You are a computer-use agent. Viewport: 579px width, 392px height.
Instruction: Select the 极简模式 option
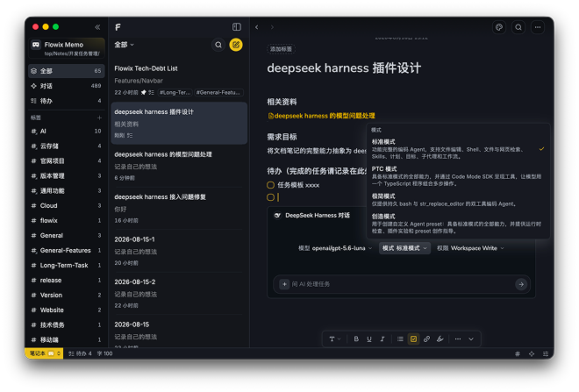(458, 200)
